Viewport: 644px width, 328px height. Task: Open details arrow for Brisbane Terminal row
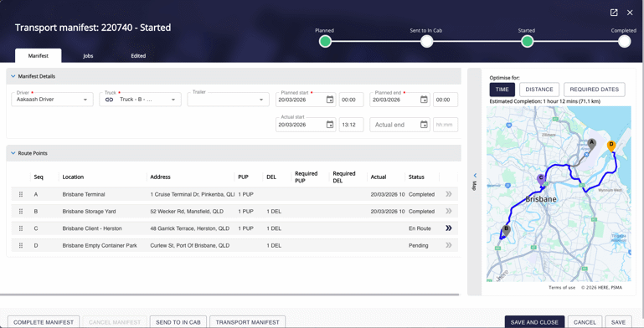(449, 194)
